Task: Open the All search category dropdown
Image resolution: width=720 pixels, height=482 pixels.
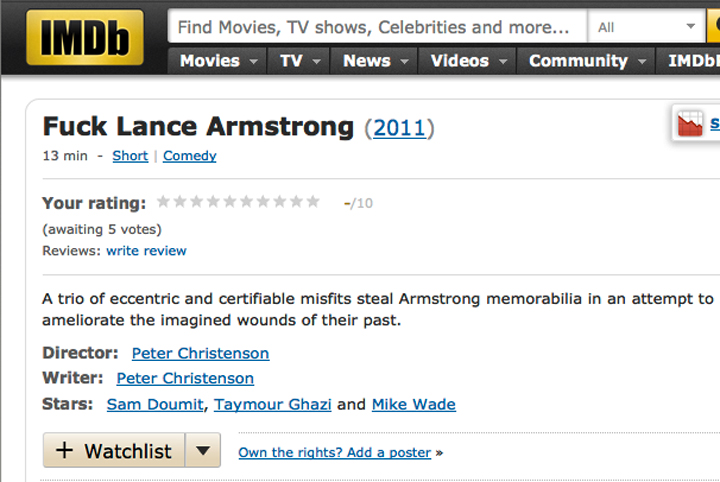Action: [x=647, y=27]
